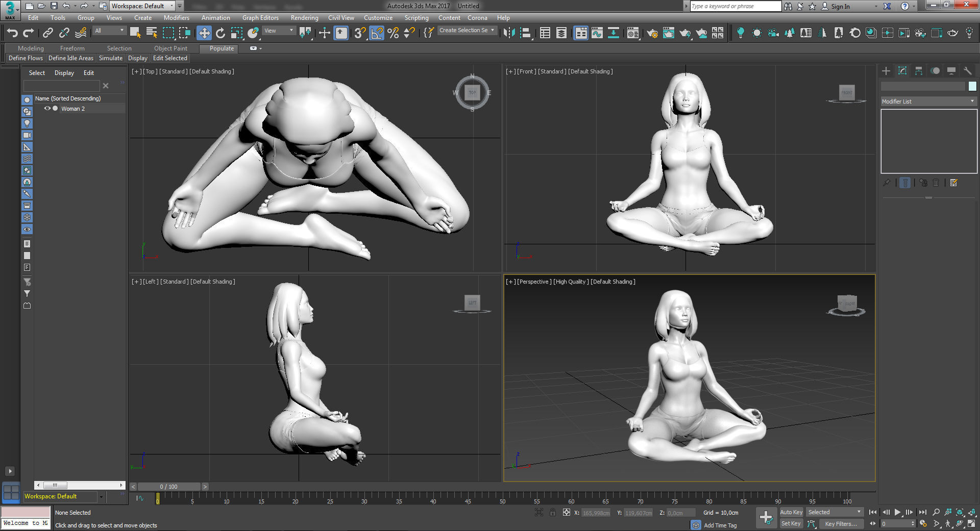Activate the Select and Rotate tool
The image size is (980, 531).
(x=220, y=33)
